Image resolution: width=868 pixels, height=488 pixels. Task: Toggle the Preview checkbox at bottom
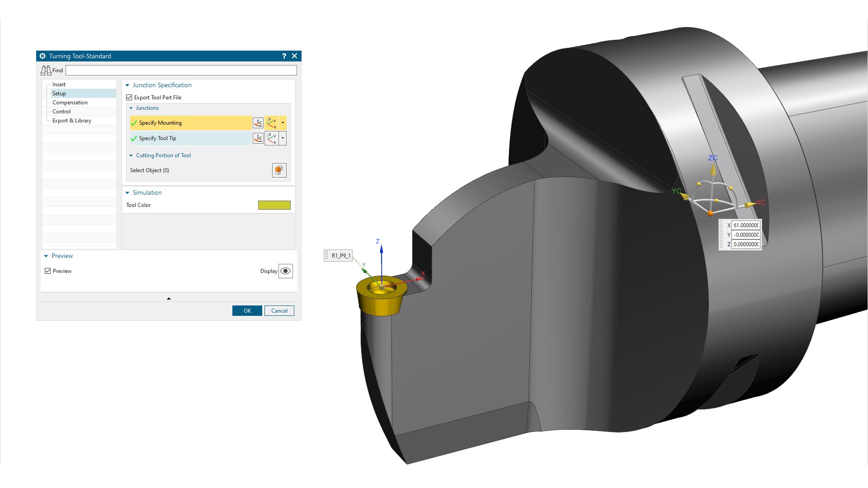47,271
